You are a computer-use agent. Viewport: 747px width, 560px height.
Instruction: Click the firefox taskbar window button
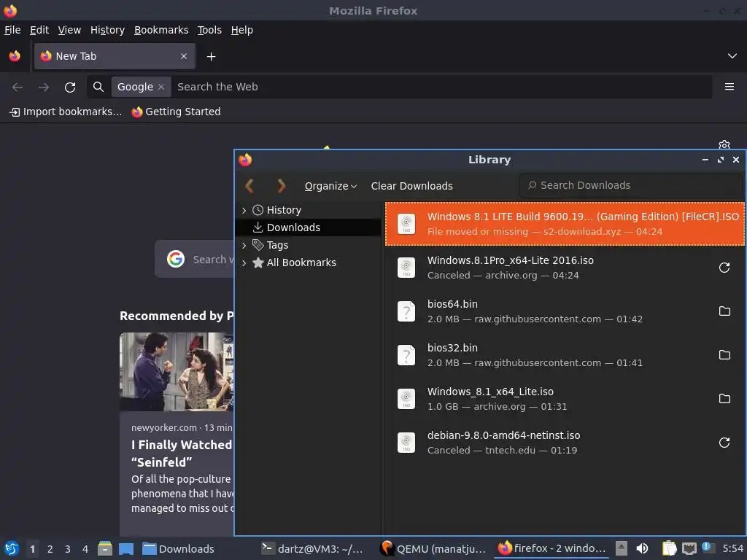click(x=551, y=548)
